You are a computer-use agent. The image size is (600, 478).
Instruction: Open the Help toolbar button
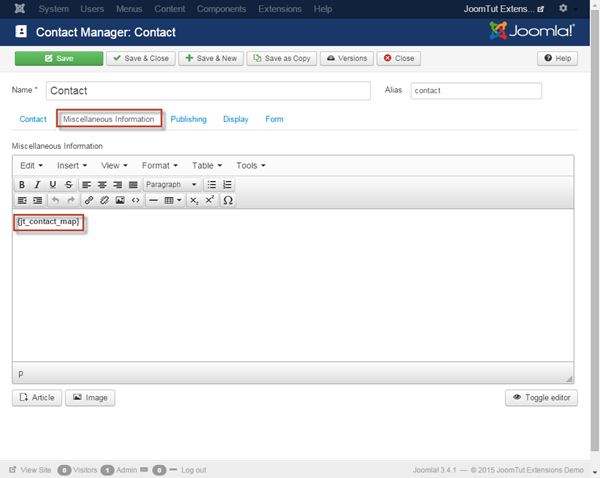click(x=558, y=59)
